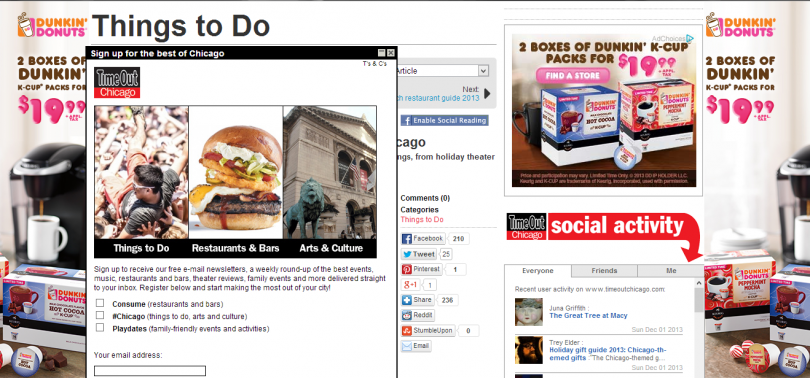Click Juna Griffith's avatar thumbnail

[529, 312]
